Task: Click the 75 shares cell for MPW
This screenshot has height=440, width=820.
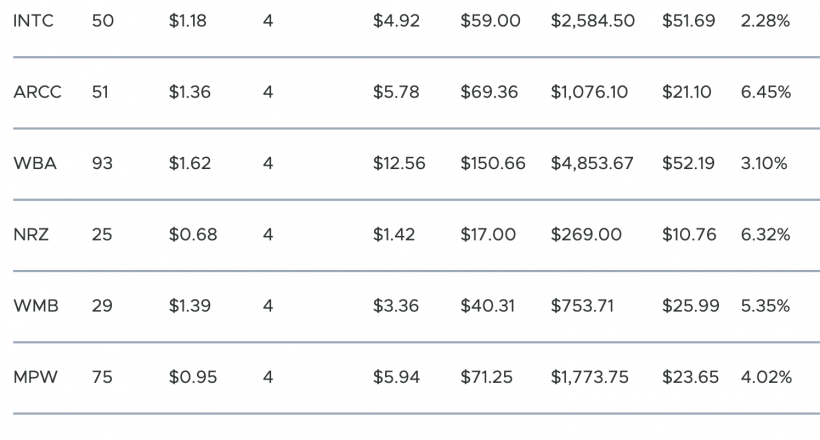Action: click(102, 377)
